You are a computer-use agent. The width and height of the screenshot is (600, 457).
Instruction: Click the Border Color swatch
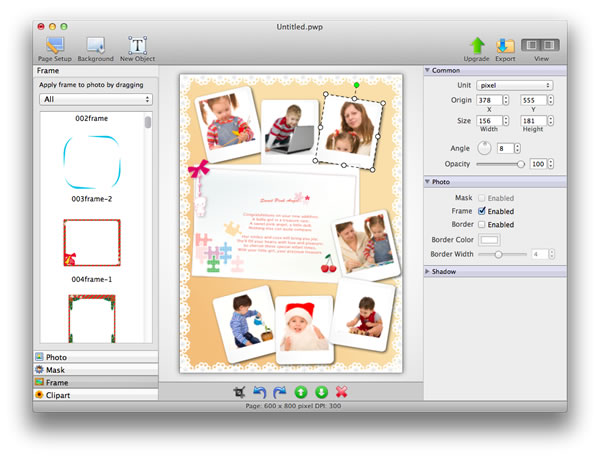click(x=491, y=240)
